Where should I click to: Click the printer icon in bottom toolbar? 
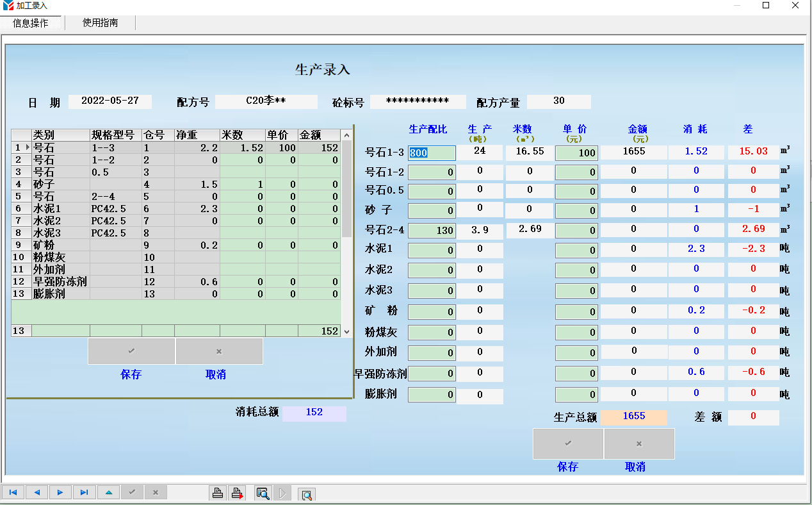click(218, 493)
